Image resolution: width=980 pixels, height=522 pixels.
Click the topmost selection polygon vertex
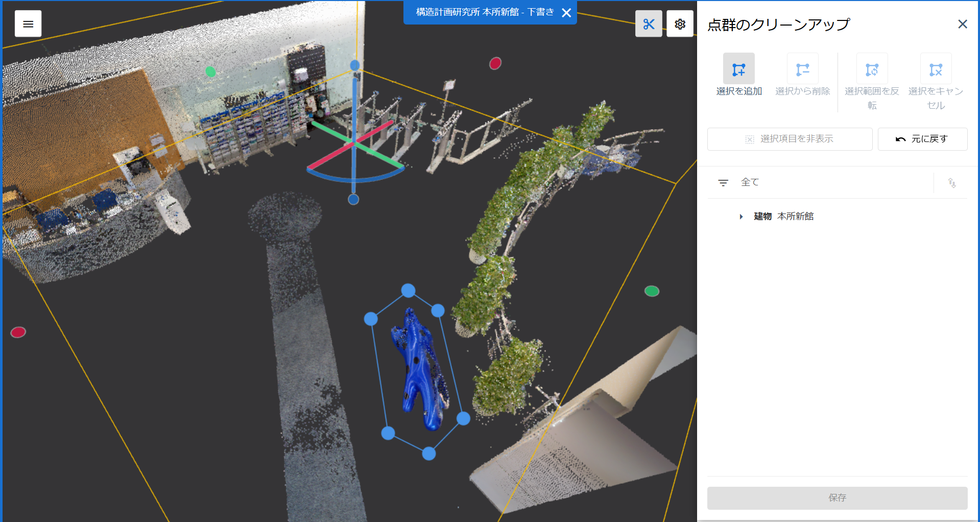[x=408, y=291]
